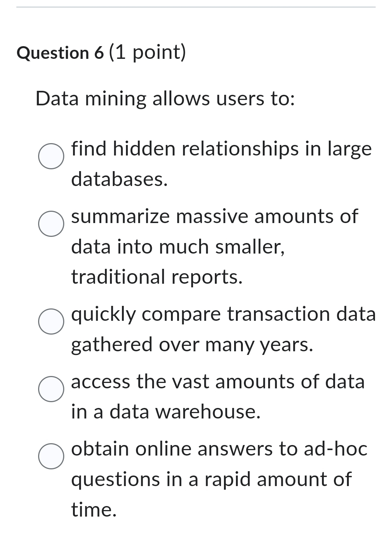Select the 'obtain online answers to ad-hoc questions' option
Image resolution: width=392 pixels, height=554 pixels.
coord(50,457)
